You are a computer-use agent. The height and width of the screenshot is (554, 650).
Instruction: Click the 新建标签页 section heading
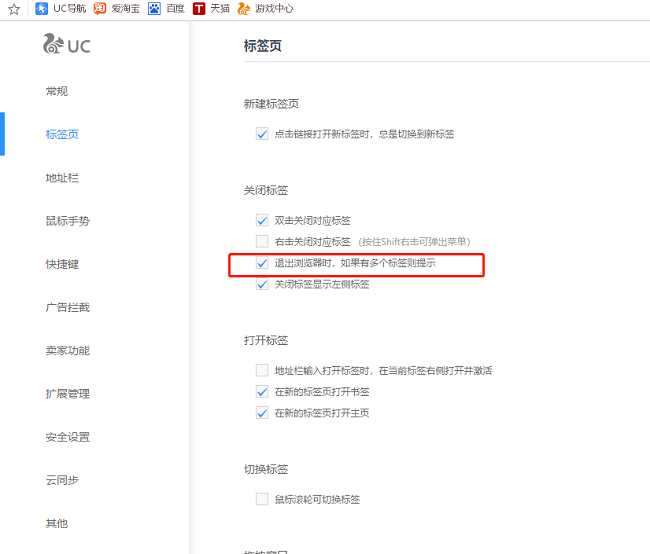pyautogui.click(x=272, y=104)
